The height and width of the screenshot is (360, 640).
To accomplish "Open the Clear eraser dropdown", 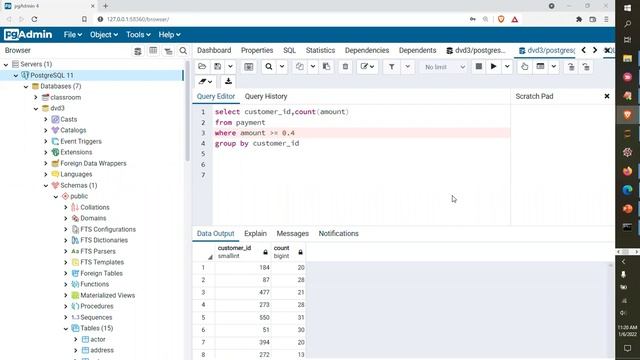I will pyautogui.click(x=205, y=82).
